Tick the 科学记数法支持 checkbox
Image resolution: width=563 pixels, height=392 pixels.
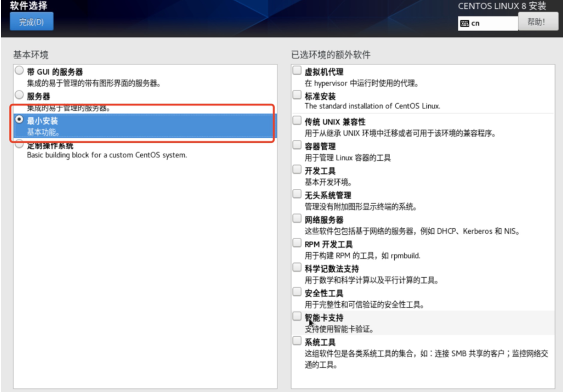(x=297, y=267)
